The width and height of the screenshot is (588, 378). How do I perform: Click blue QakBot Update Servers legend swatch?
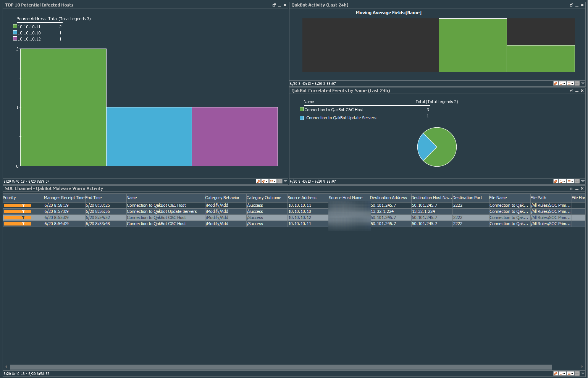[x=302, y=118]
